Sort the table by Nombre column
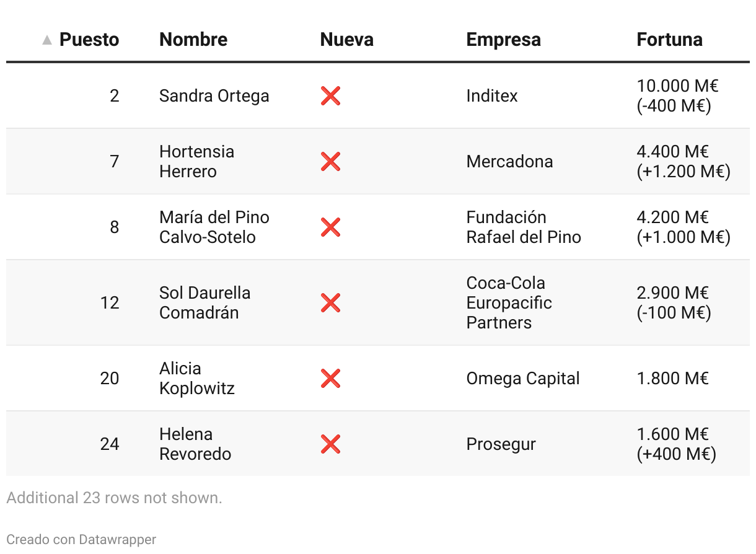756x554 pixels. tap(193, 40)
